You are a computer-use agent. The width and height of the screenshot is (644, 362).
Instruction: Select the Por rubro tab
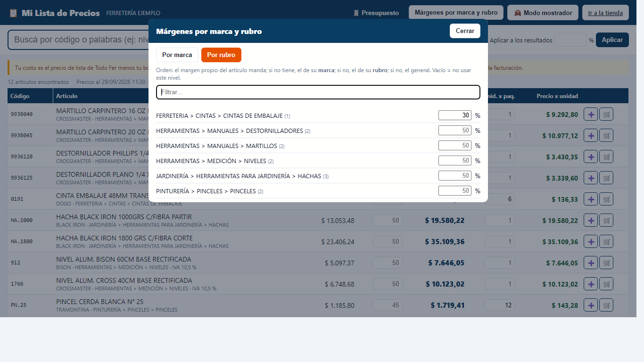[221, 55]
